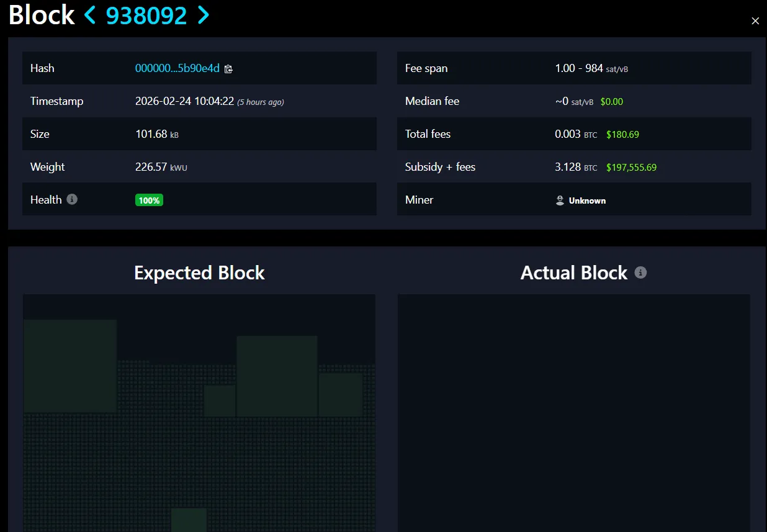This screenshot has height=532, width=767.
Task: Navigate to the next block using right chevron
Action: click(x=203, y=16)
